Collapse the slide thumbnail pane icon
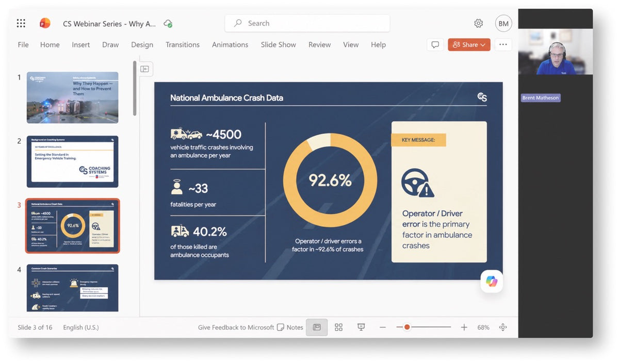 pyautogui.click(x=145, y=69)
